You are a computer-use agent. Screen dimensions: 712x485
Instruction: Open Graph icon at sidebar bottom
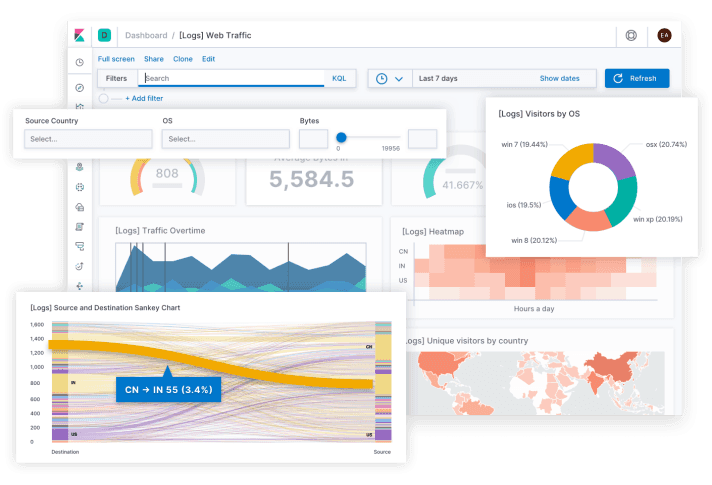coord(79,286)
